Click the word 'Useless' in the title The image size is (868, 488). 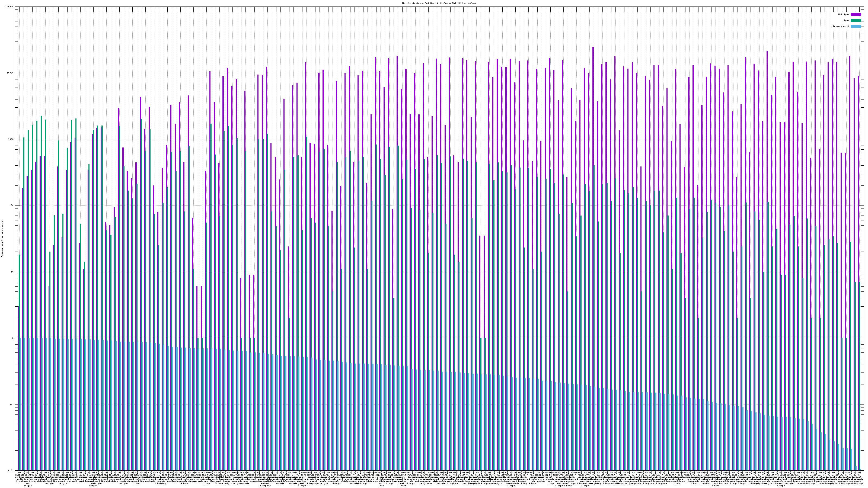point(471,3)
